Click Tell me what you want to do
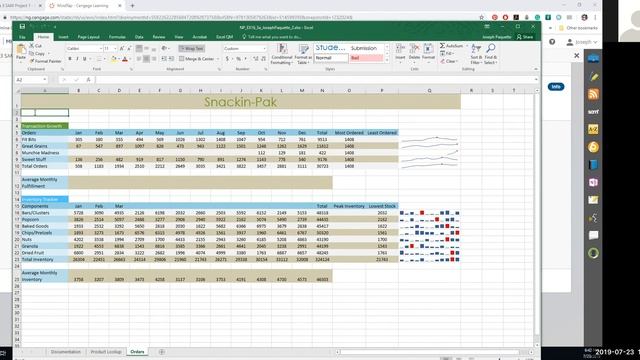 tap(271, 37)
